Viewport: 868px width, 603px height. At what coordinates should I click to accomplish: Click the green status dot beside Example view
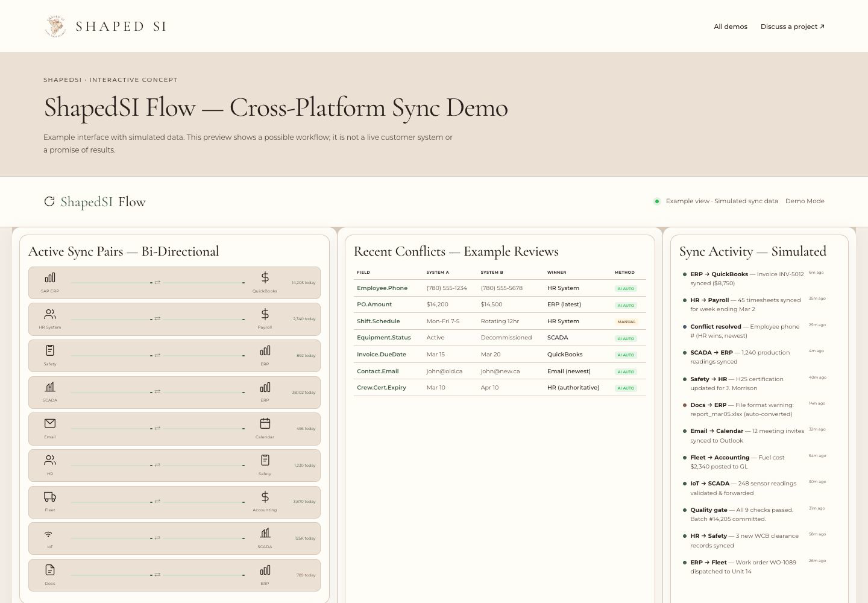click(x=657, y=201)
